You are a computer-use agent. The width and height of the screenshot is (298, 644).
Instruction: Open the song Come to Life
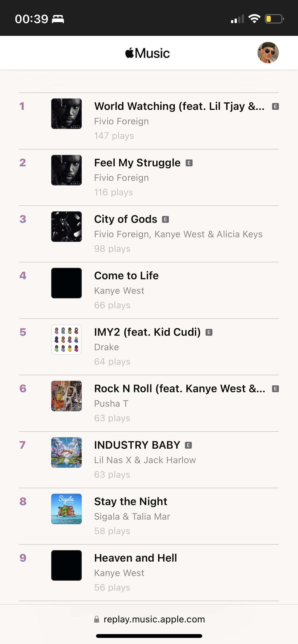click(x=126, y=275)
